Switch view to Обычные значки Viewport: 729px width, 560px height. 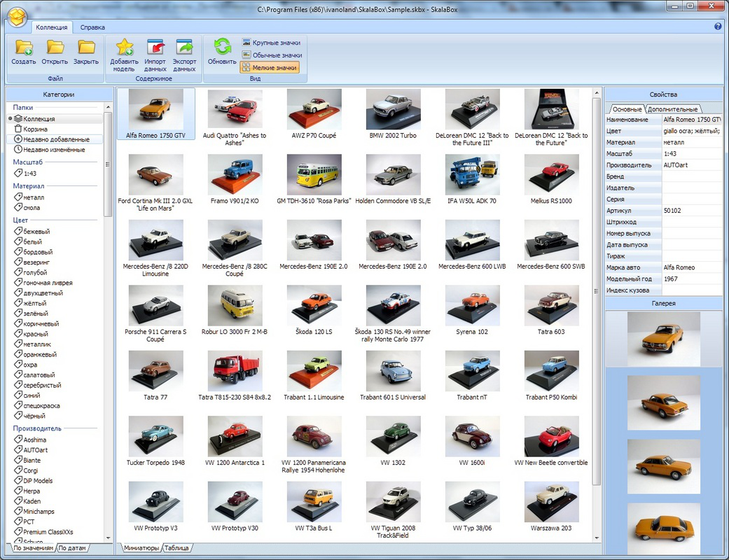click(x=271, y=55)
